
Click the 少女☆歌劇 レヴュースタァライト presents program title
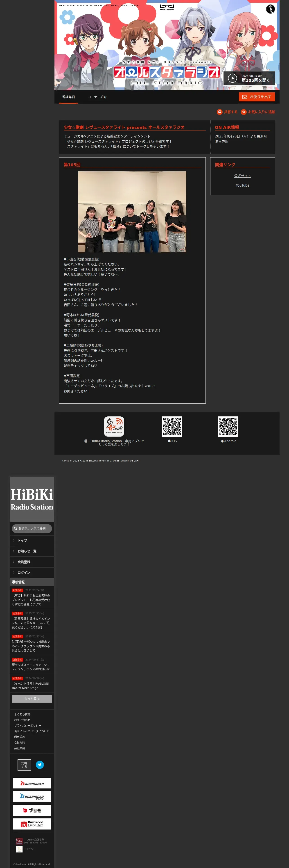click(124, 127)
